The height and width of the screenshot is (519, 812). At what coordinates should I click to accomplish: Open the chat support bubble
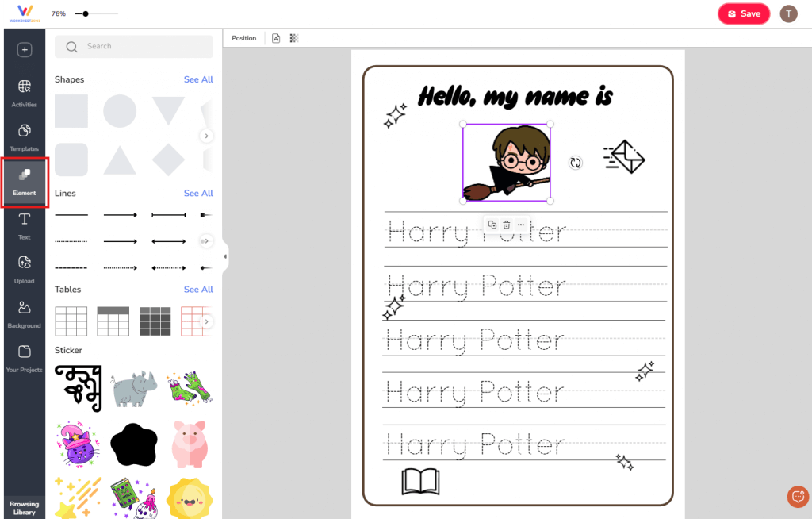pyautogui.click(x=798, y=497)
